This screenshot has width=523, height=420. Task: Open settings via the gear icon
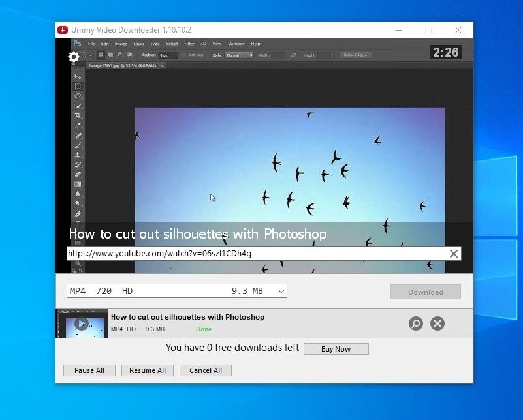point(74,57)
